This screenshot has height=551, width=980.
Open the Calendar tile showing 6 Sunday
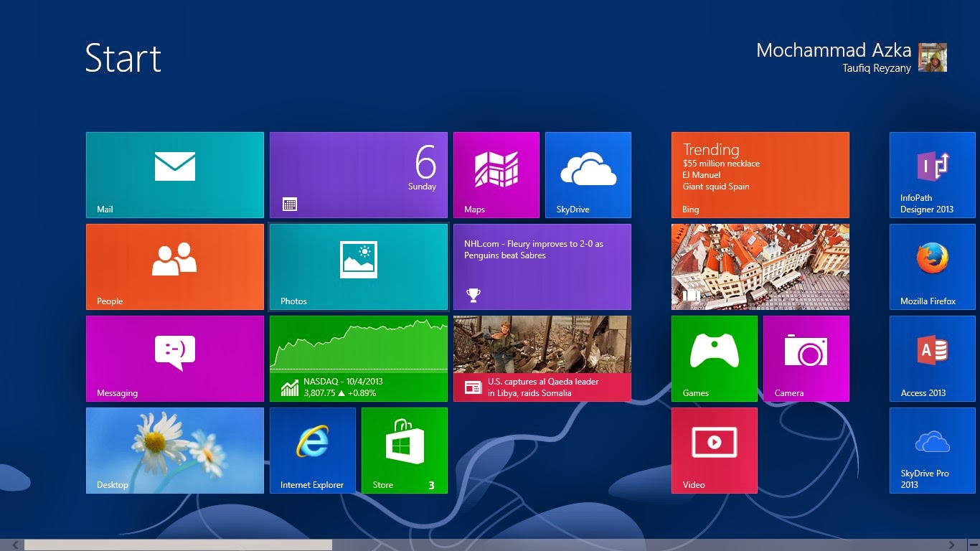coord(359,175)
